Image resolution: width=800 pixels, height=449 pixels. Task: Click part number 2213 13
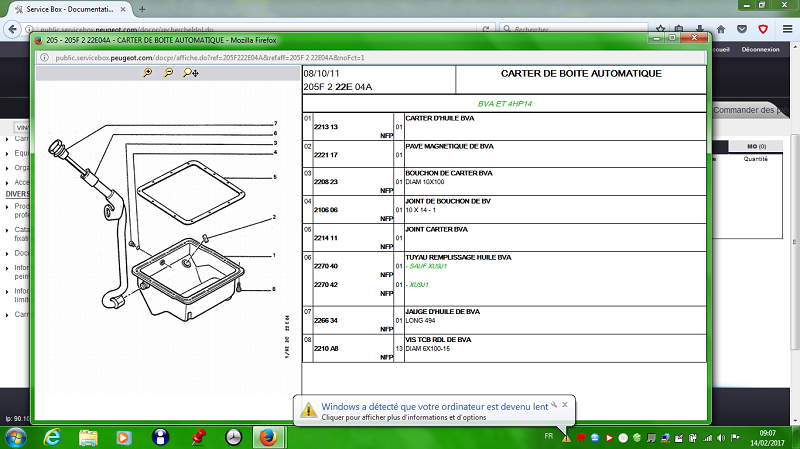pyautogui.click(x=326, y=127)
